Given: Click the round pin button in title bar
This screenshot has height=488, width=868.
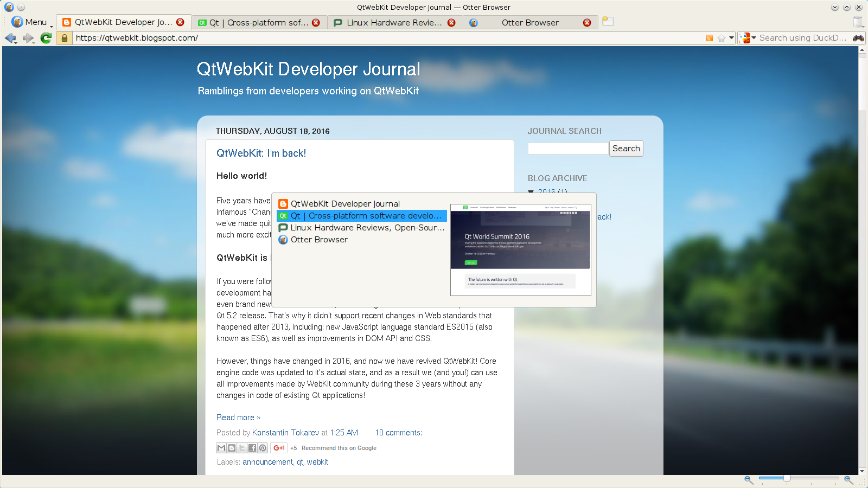Looking at the screenshot, I should [x=21, y=7].
